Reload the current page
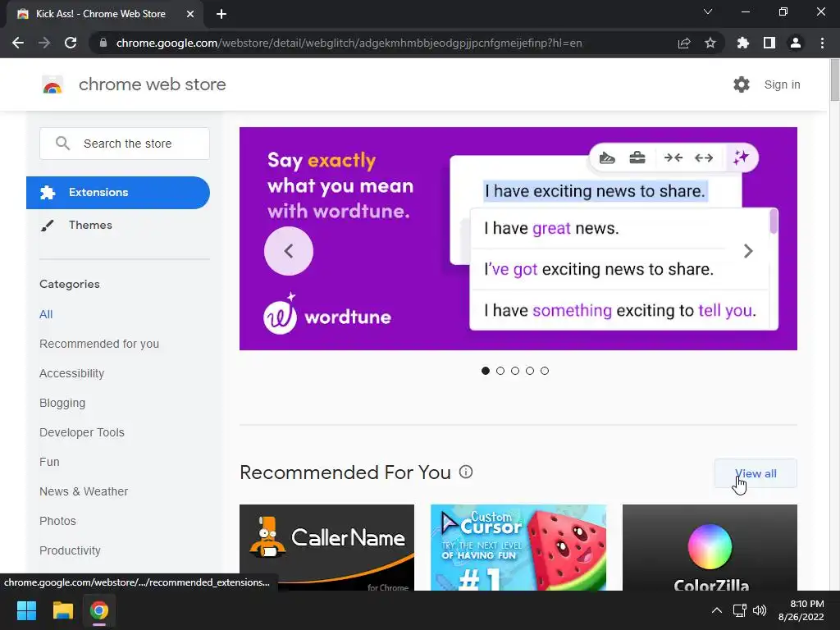This screenshot has width=840, height=630. pyautogui.click(x=71, y=43)
